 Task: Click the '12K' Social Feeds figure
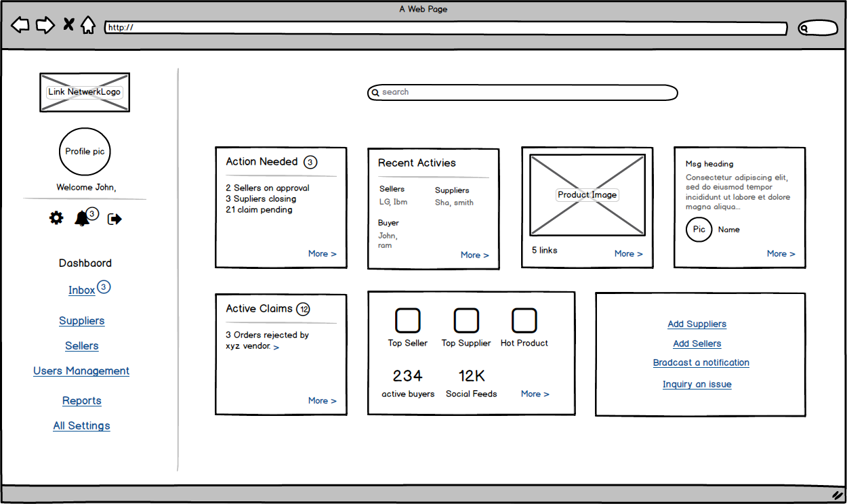[x=472, y=376]
